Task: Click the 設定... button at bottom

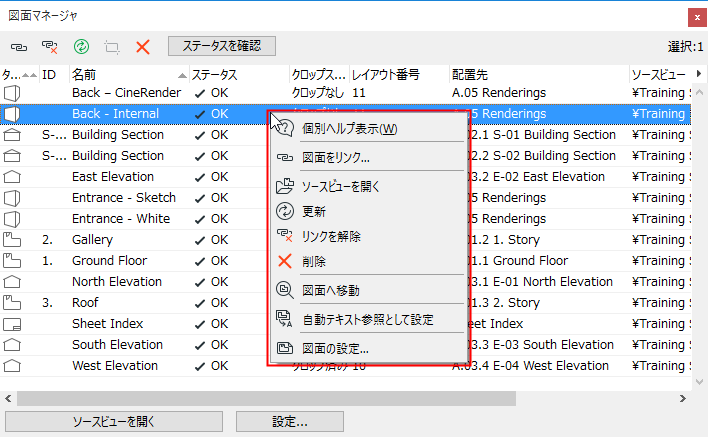Action: pyautogui.click(x=290, y=422)
